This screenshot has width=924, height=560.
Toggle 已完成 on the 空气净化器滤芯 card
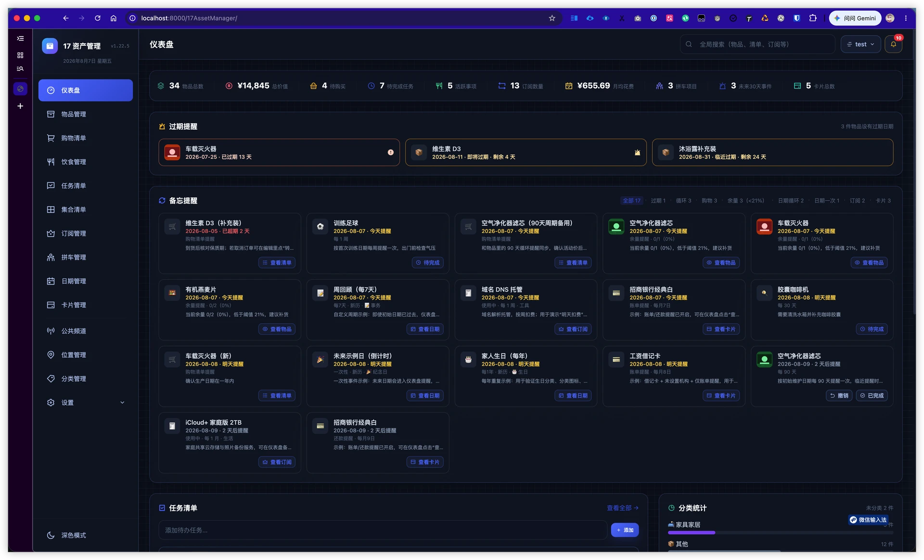(x=872, y=395)
